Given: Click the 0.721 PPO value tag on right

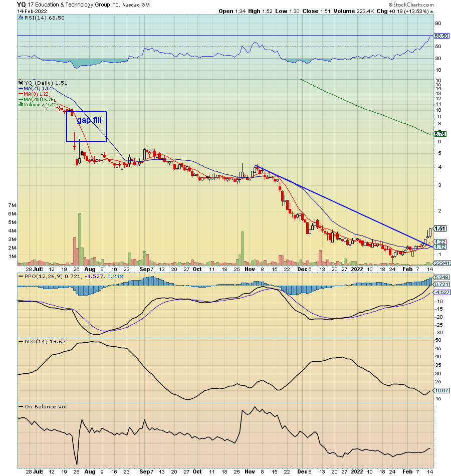Looking at the screenshot, I should point(441,285).
